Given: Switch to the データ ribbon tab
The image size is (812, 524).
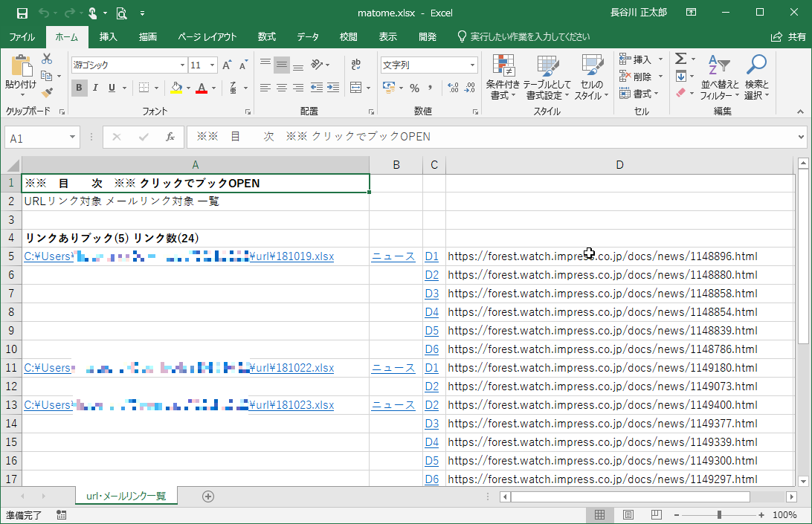Looking at the screenshot, I should tap(308, 36).
